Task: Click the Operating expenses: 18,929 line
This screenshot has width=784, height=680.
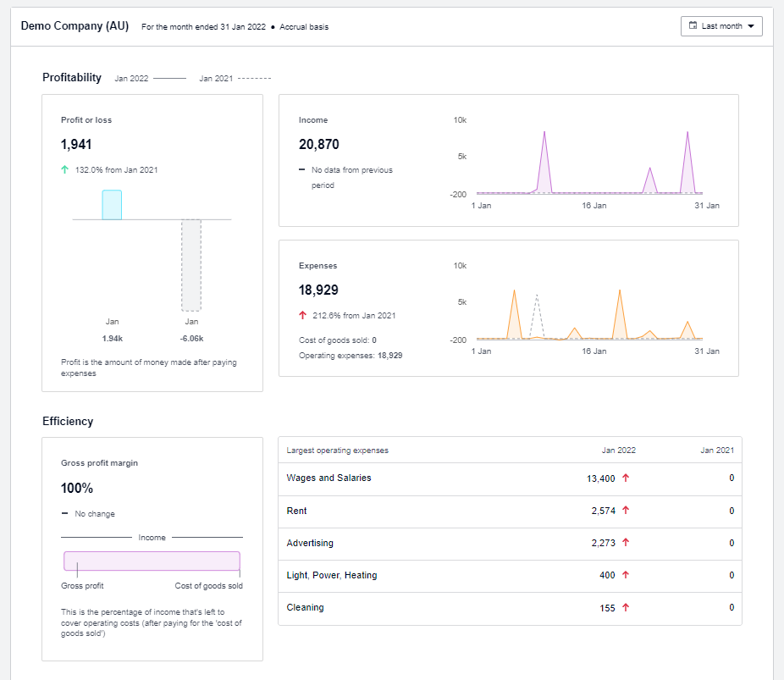Action: click(x=351, y=356)
